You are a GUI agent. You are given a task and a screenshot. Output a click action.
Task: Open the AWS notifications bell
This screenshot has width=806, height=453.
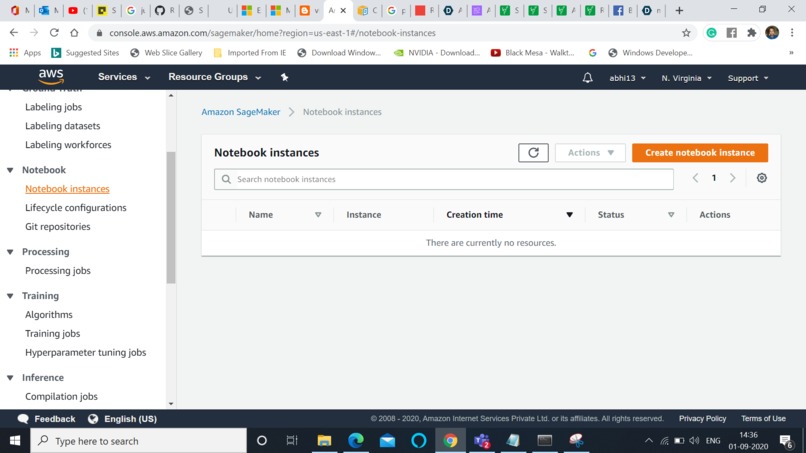588,78
